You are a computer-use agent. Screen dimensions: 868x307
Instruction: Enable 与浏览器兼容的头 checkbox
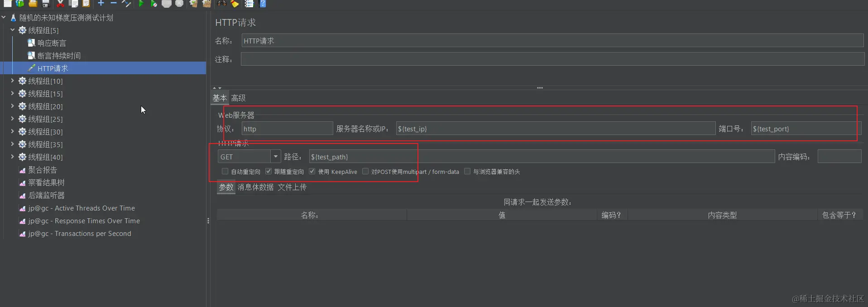point(467,171)
